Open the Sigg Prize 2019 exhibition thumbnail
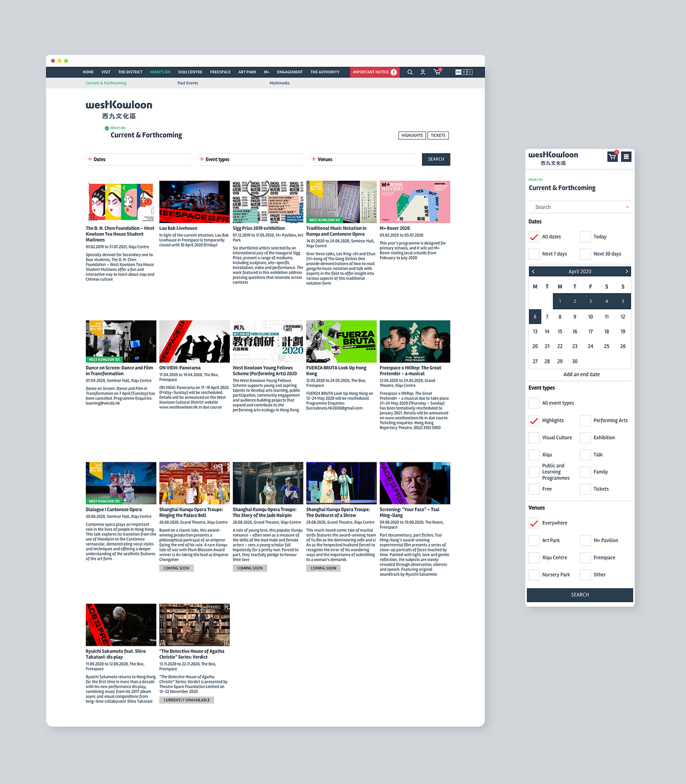686x784 pixels. coord(268,202)
